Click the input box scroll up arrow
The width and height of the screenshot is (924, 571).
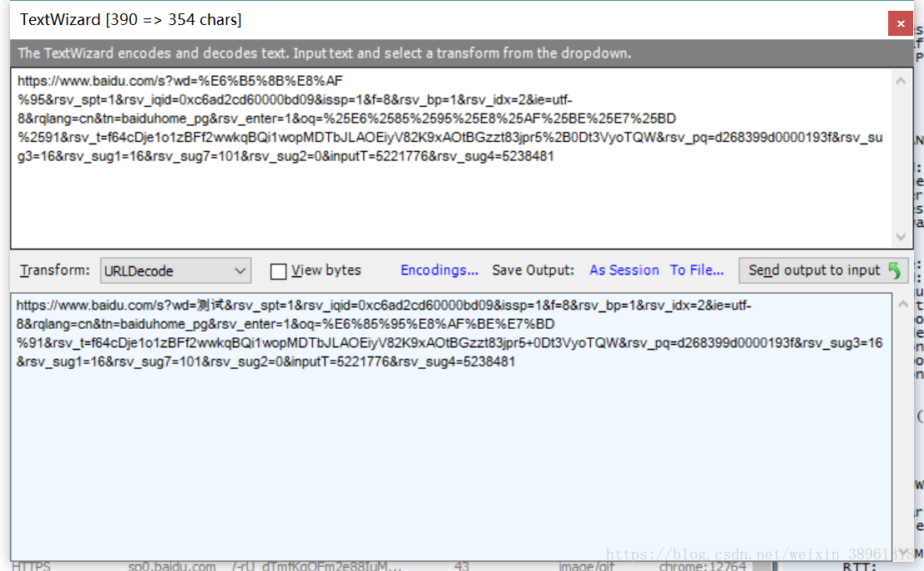901,81
